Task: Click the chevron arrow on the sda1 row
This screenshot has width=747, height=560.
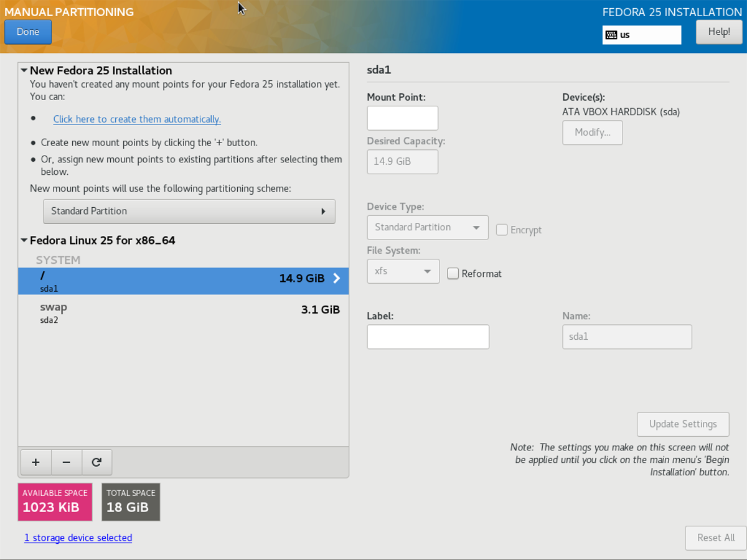Action: 337,278
